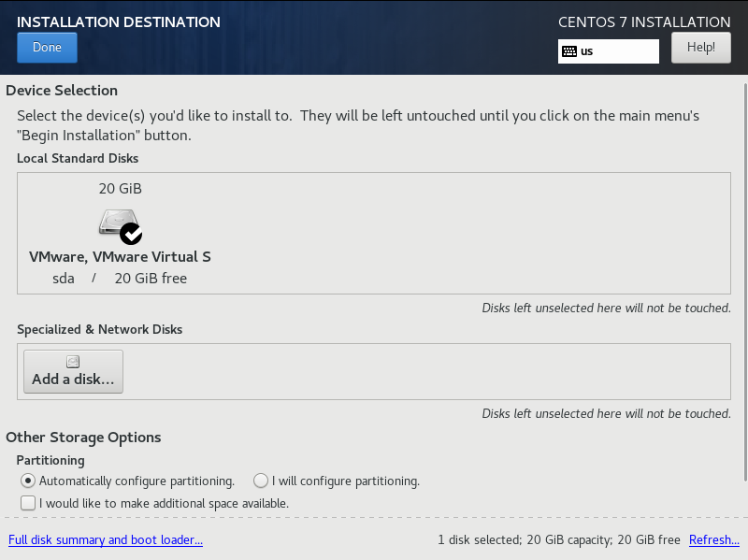Select the 'Automatically configure partitioning' radio button
Viewport: 748px width, 560px height.
point(28,481)
